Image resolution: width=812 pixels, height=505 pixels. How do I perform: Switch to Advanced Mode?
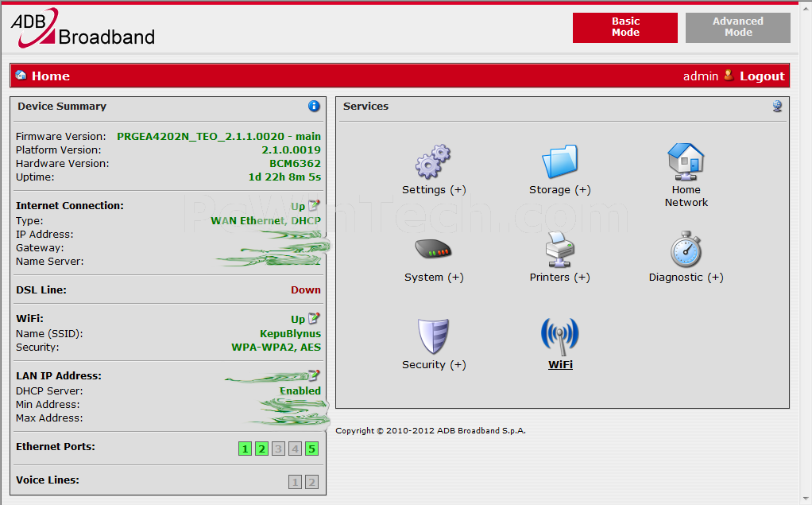[738, 28]
